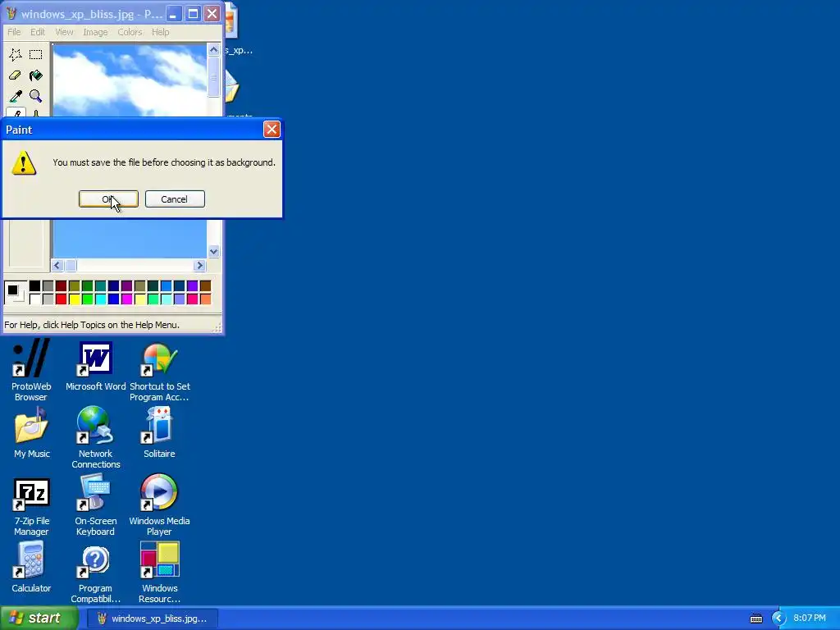Pick the Pick Color eyedropper tool

click(x=16, y=97)
